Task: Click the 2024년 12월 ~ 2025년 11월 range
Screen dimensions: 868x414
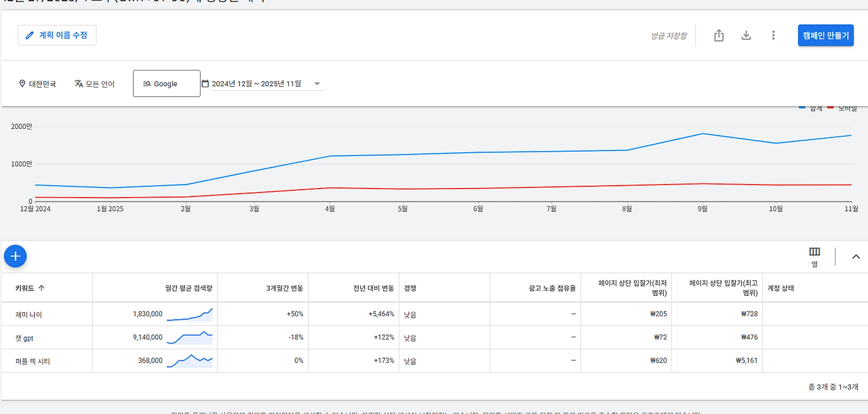Action: (x=256, y=84)
